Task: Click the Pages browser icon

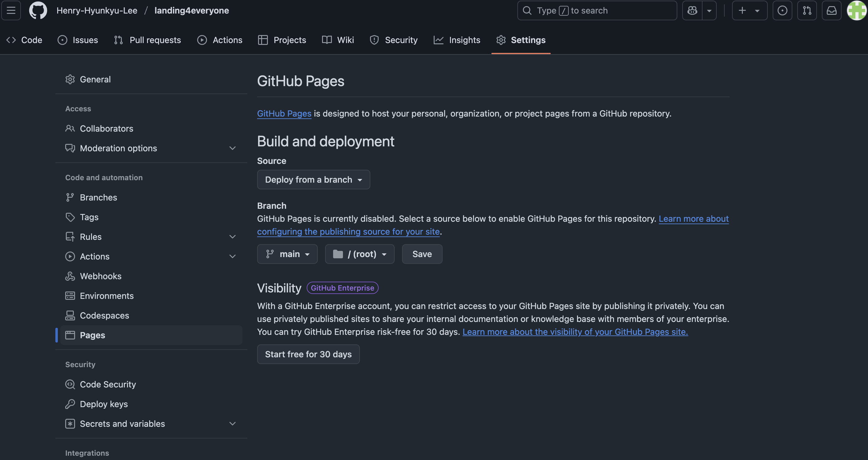Action: 70,335
